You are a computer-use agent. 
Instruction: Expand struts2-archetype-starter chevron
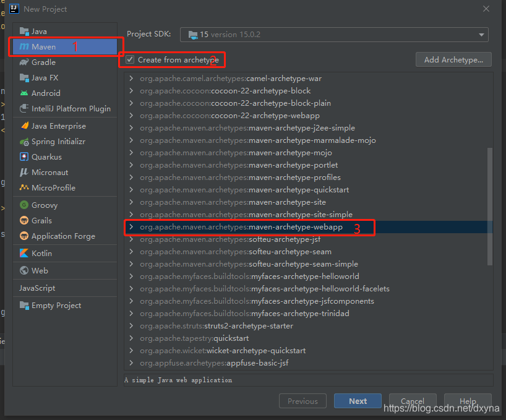(x=131, y=326)
